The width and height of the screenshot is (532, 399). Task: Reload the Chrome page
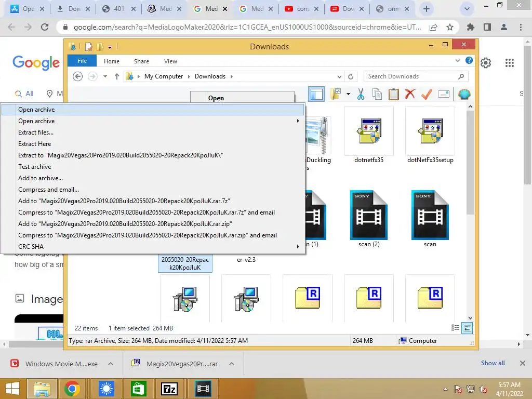click(x=45, y=27)
